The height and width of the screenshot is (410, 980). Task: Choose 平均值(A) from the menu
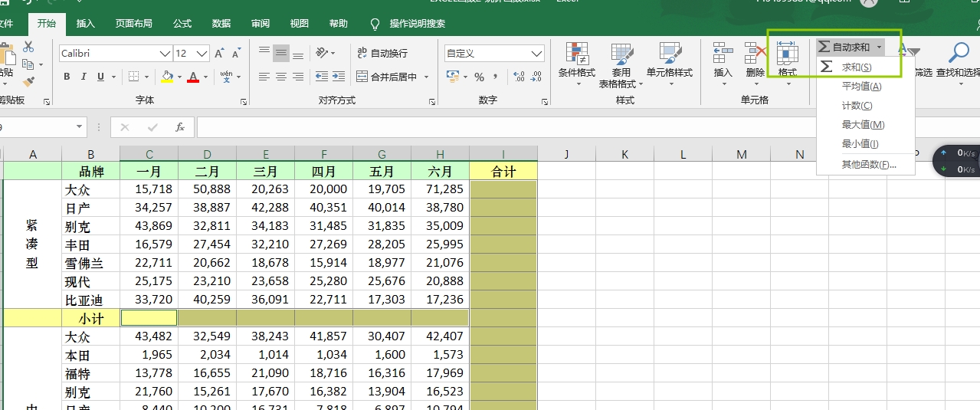[866, 87]
